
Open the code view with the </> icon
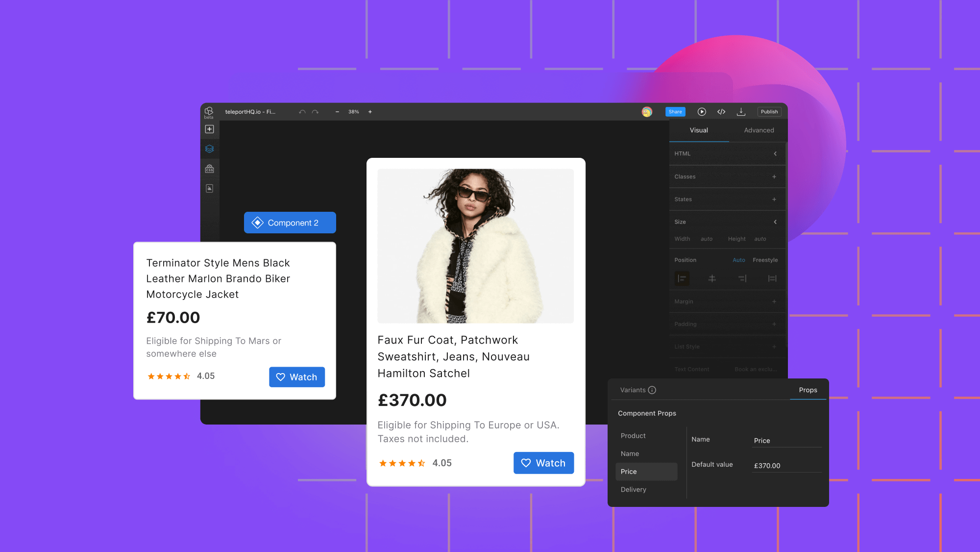pyautogui.click(x=721, y=112)
